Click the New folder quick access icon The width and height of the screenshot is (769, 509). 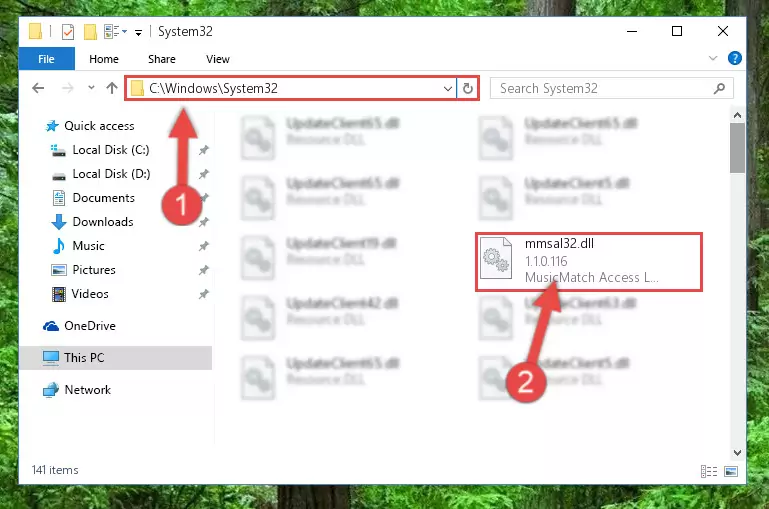point(90,32)
